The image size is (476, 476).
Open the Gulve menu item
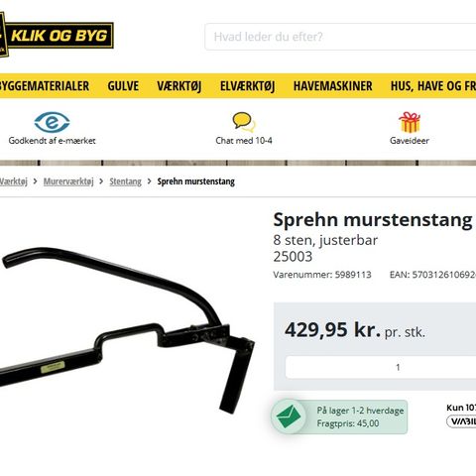(123, 86)
